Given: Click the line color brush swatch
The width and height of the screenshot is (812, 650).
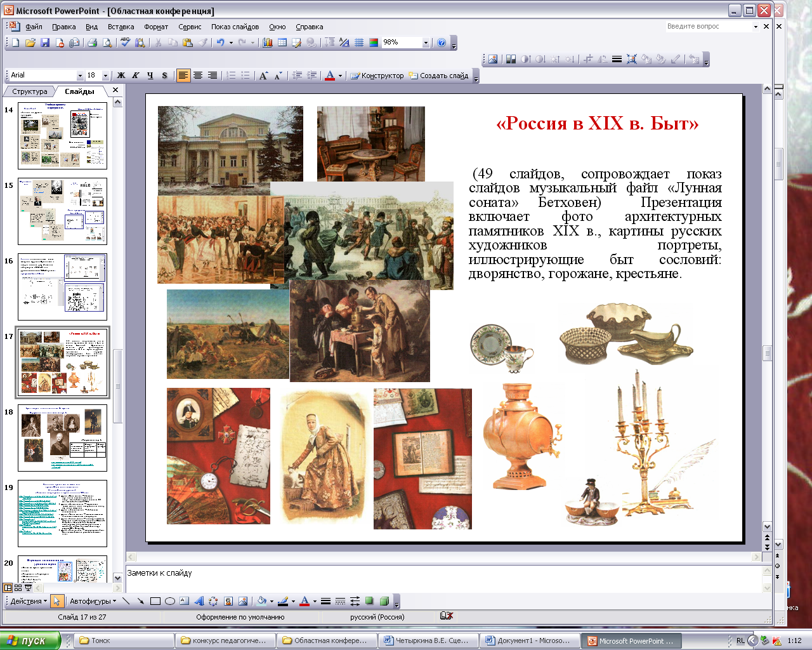Looking at the screenshot, I should coord(283,601).
